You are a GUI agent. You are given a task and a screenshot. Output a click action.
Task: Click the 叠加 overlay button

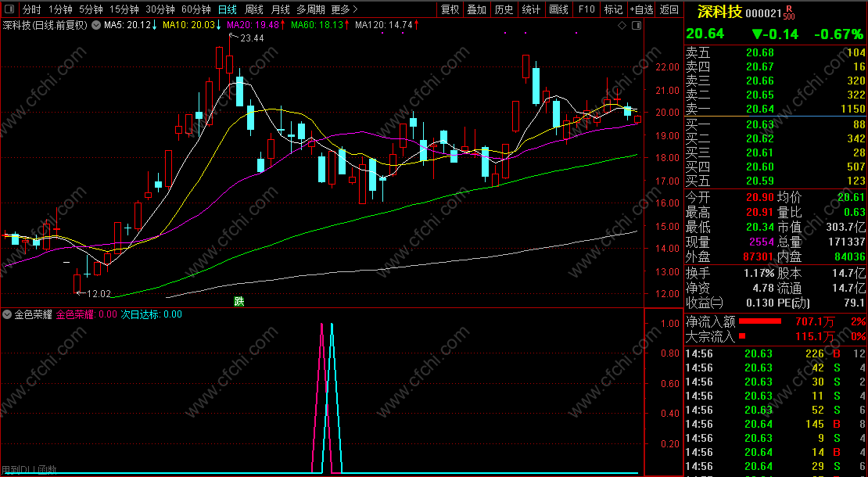pos(477,9)
